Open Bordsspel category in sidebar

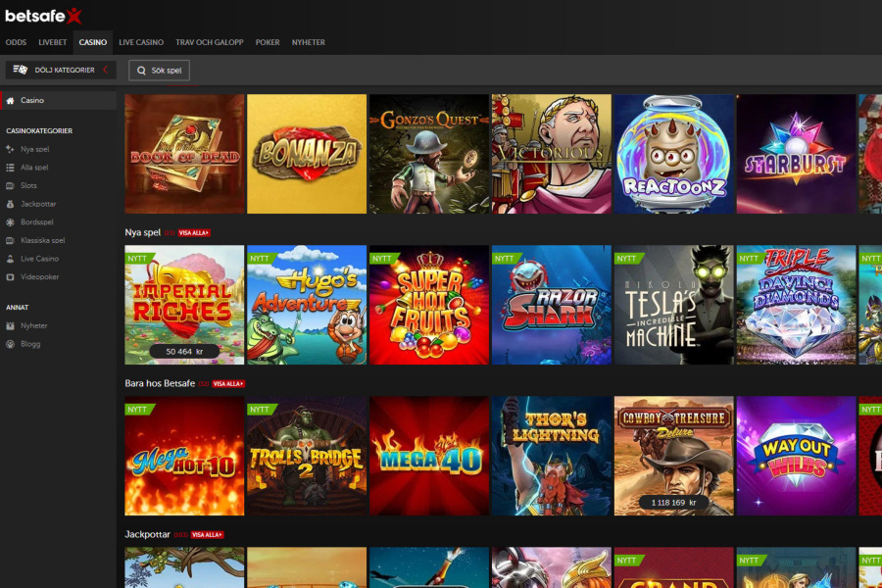[x=37, y=221]
